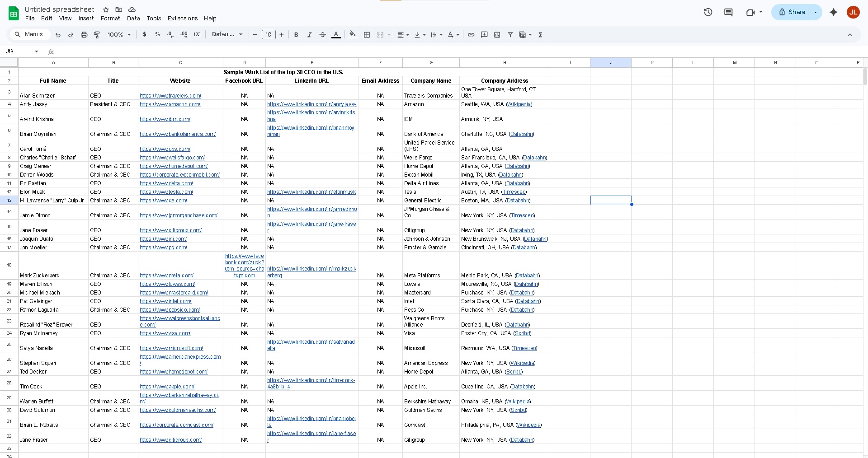Insert a comment from toolbar
868x458 pixels.
click(484, 35)
